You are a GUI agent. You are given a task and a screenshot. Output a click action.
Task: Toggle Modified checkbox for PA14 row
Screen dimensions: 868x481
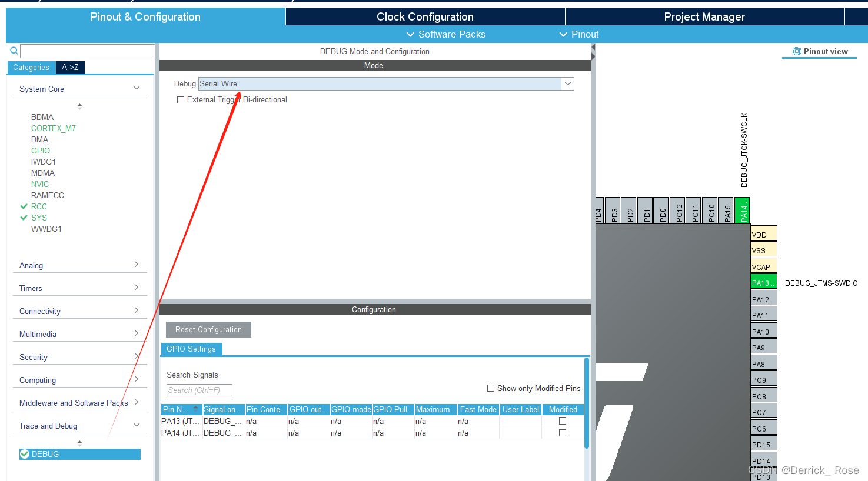(x=563, y=433)
